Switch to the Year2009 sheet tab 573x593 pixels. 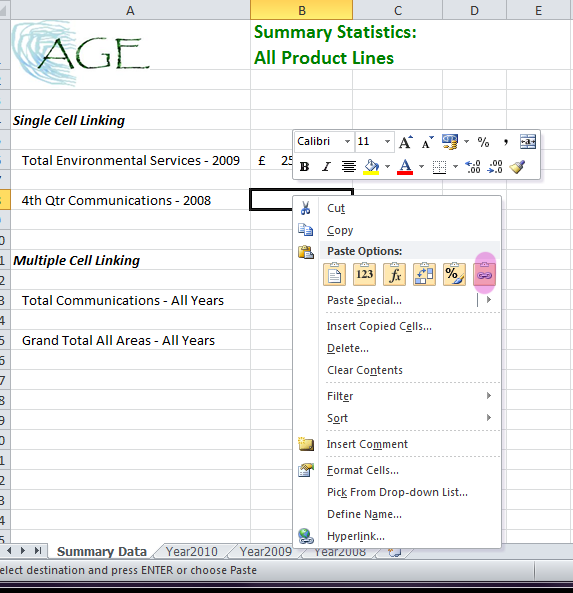(266, 552)
